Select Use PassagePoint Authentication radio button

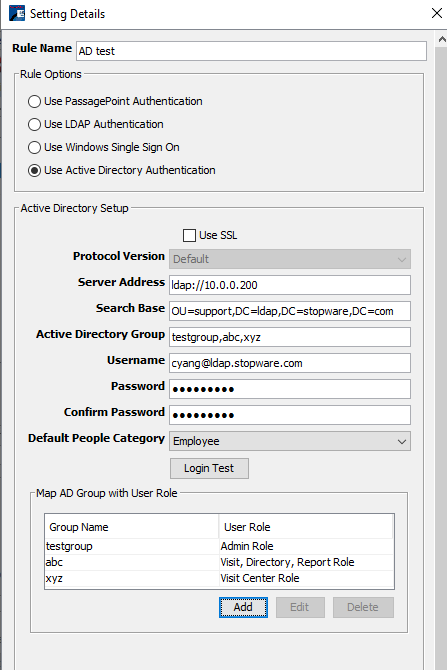pos(35,102)
